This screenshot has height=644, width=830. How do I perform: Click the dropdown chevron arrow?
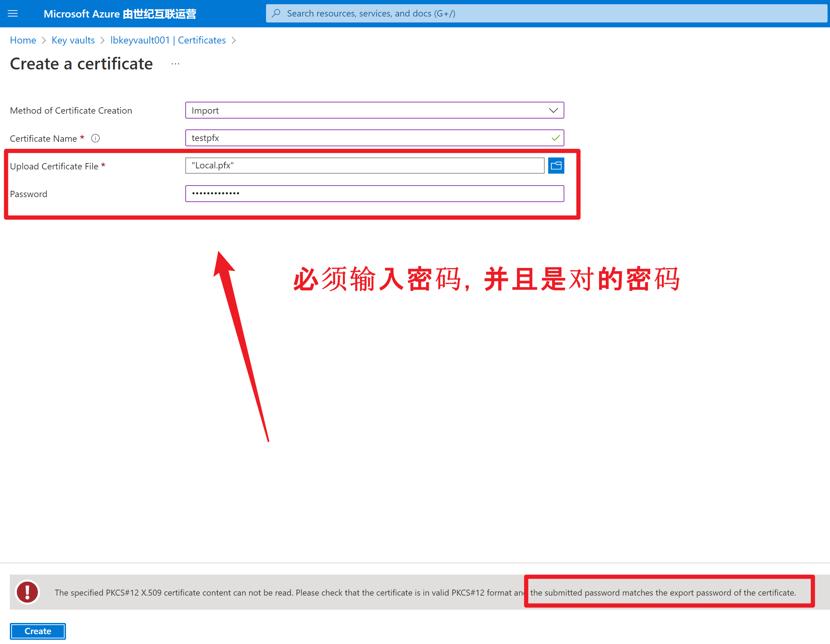tap(553, 110)
